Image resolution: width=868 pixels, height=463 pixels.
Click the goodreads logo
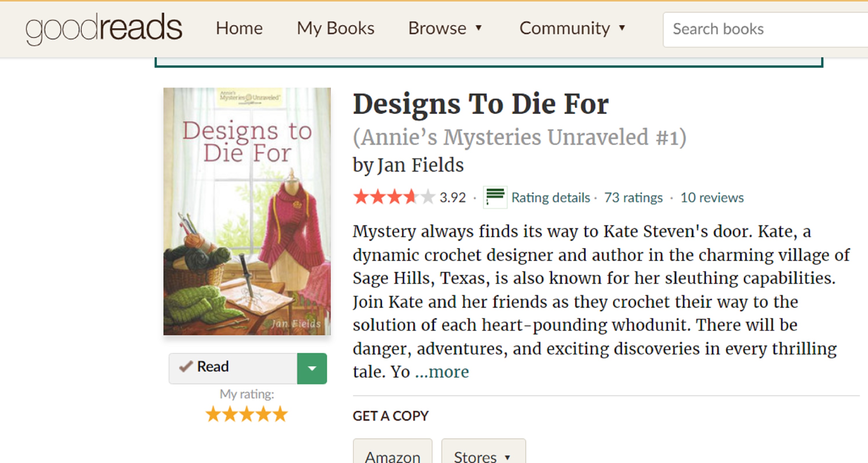[104, 29]
